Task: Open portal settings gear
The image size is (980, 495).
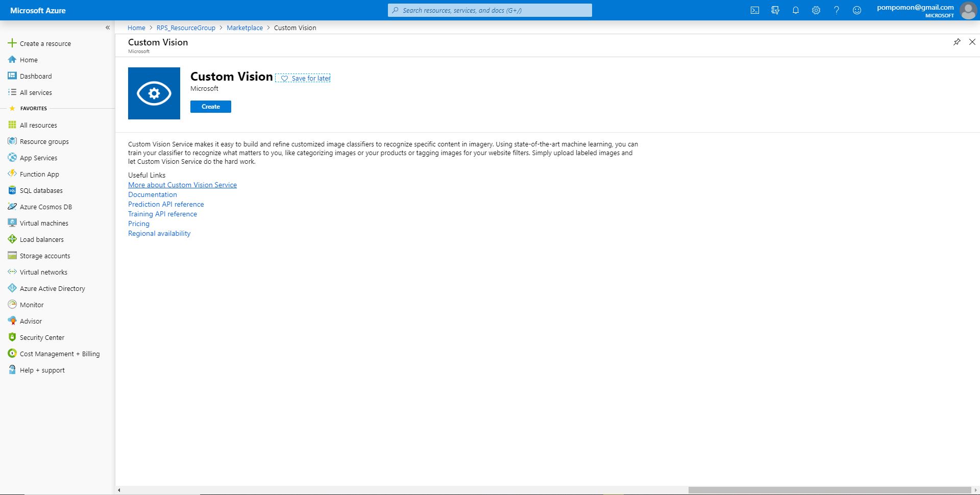Action: coord(816,10)
